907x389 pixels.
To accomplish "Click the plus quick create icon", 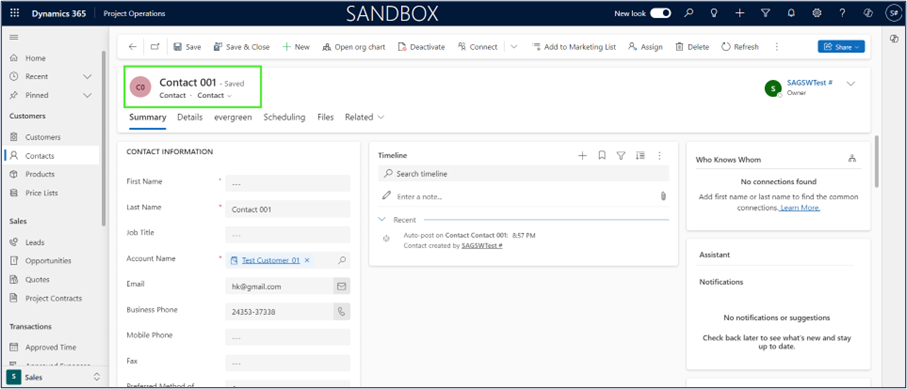I will [x=740, y=13].
